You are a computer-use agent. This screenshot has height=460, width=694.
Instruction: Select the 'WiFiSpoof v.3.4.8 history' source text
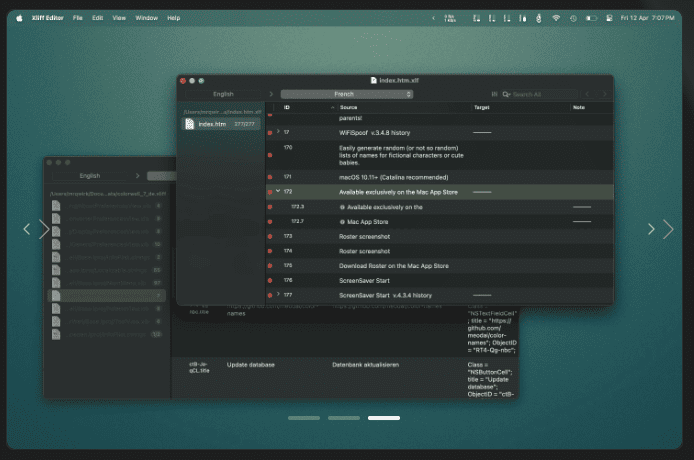coord(374,133)
